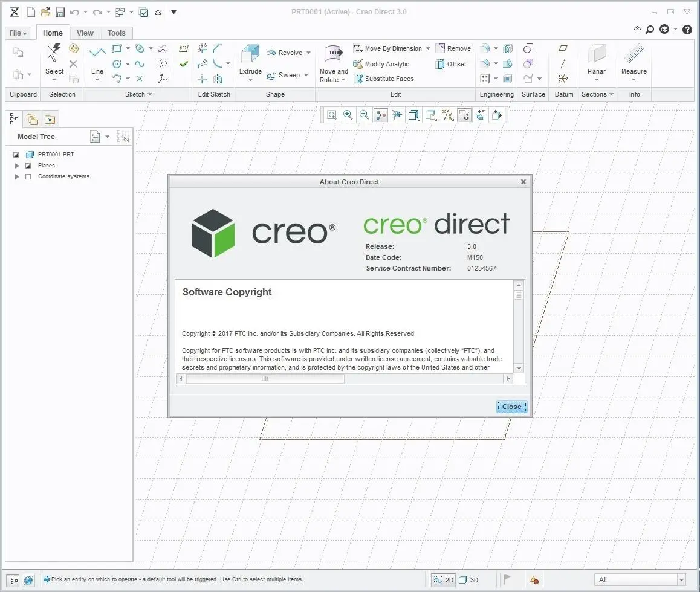Click the Extrude shape tool icon
This screenshot has height=592, width=700.
click(250, 54)
